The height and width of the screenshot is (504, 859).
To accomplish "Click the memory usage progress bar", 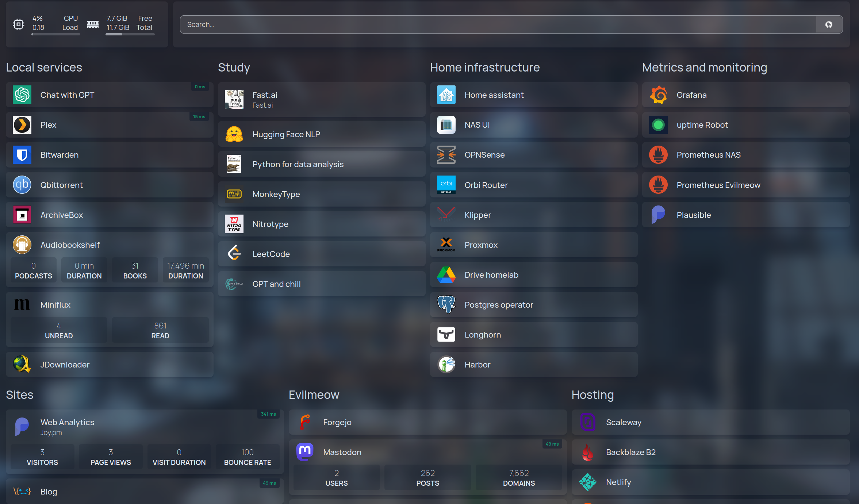I will click(x=130, y=34).
